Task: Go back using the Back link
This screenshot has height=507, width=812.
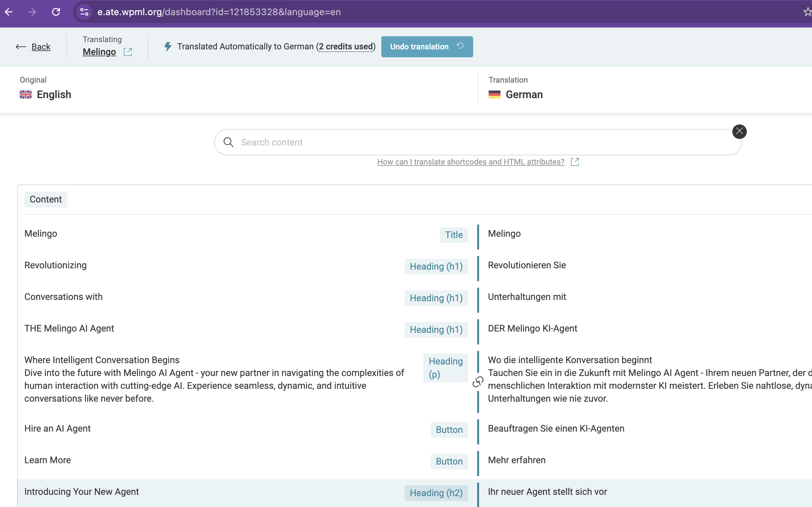Action: click(x=41, y=47)
